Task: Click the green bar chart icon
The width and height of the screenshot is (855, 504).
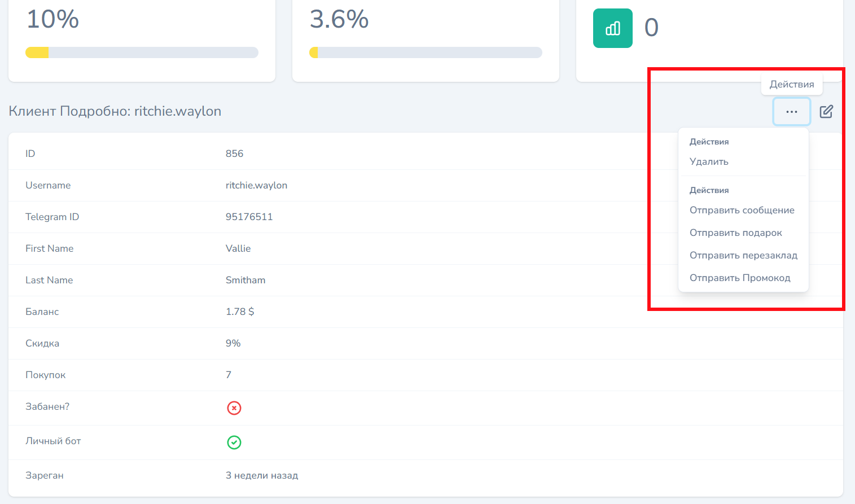Action: (613, 28)
